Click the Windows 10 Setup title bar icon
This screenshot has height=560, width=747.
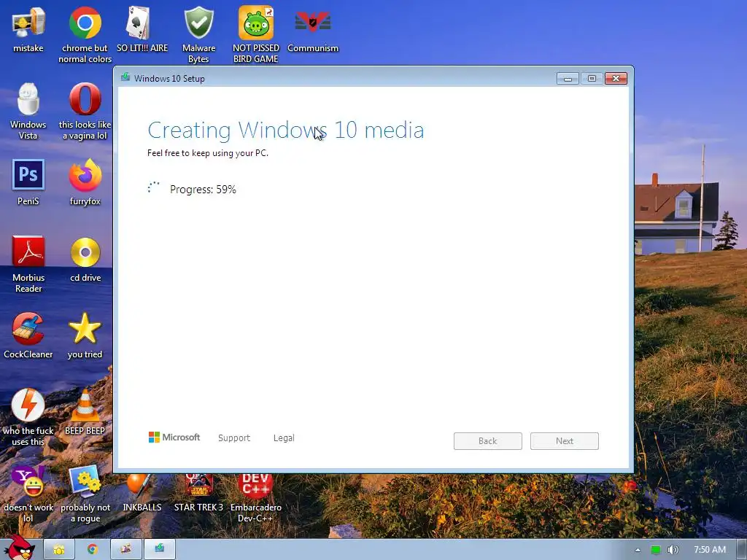(x=125, y=77)
